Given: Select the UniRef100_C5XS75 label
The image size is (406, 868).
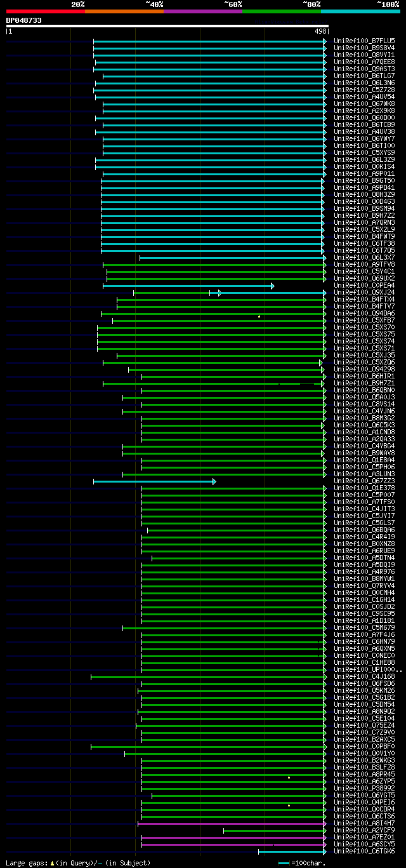Looking at the screenshot, I should point(364,335).
